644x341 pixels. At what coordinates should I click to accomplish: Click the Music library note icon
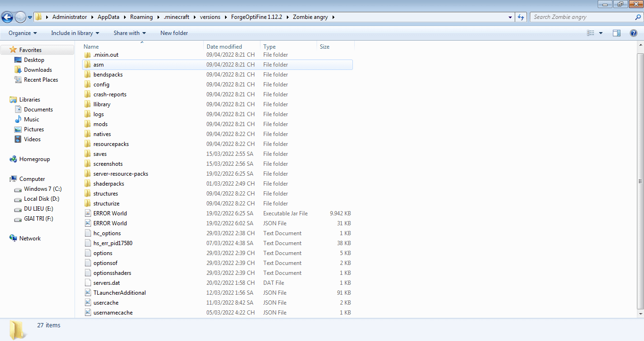tap(18, 119)
